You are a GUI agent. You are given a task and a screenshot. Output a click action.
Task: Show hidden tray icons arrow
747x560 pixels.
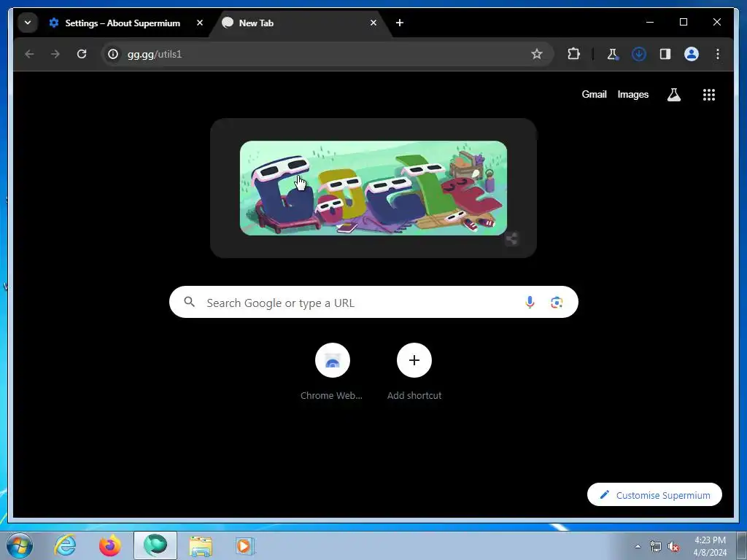coord(638,546)
